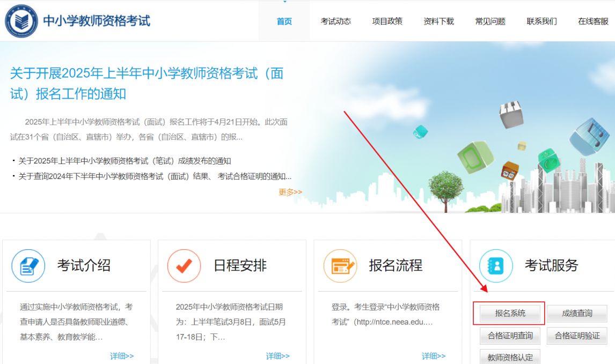Click the 考试介绍 heading

[x=84, y=265]
